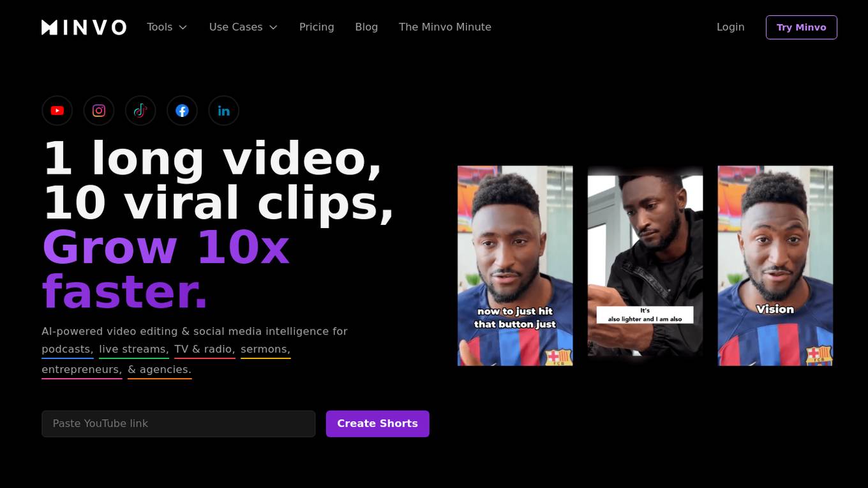Select the podcasts use-case link

pyautogui.click(x=68, y=349)
